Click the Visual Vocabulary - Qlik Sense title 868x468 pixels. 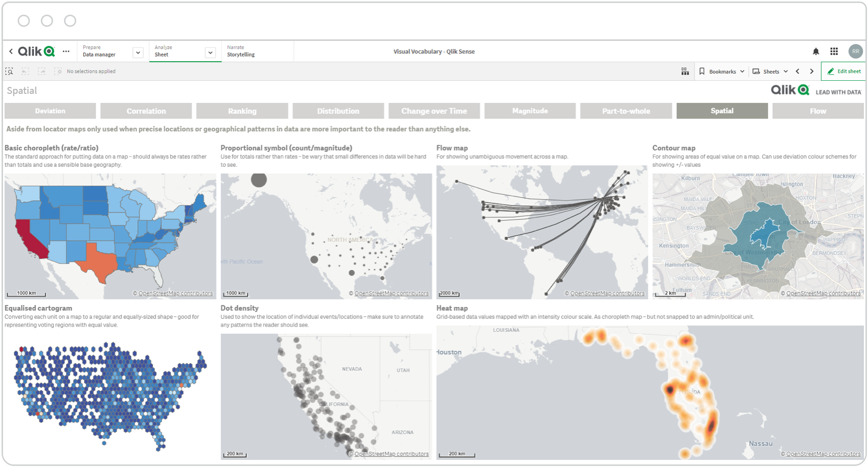point(434,51)
